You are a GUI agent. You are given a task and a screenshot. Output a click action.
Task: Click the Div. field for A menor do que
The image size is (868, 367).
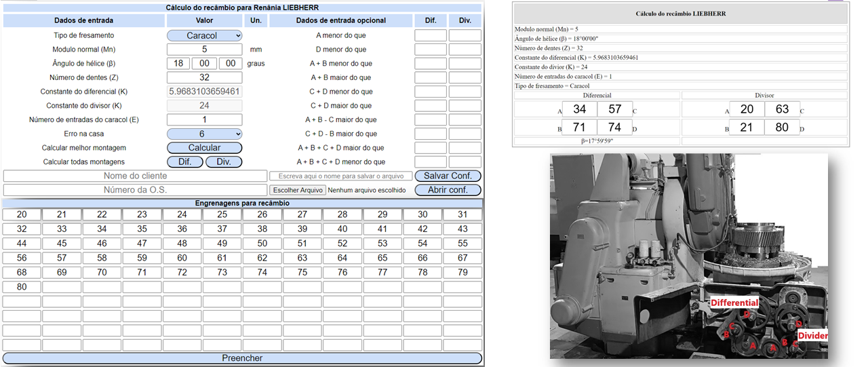tap(465, 35)
